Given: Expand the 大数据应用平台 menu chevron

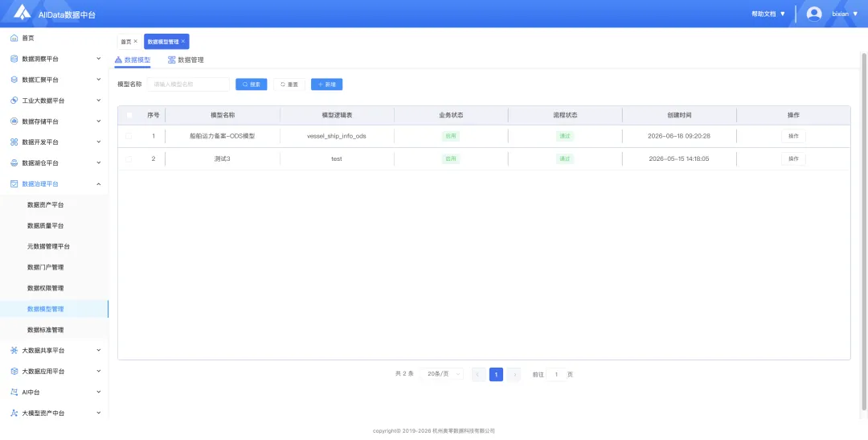Looking at the screenshot, I should [99, 371].
